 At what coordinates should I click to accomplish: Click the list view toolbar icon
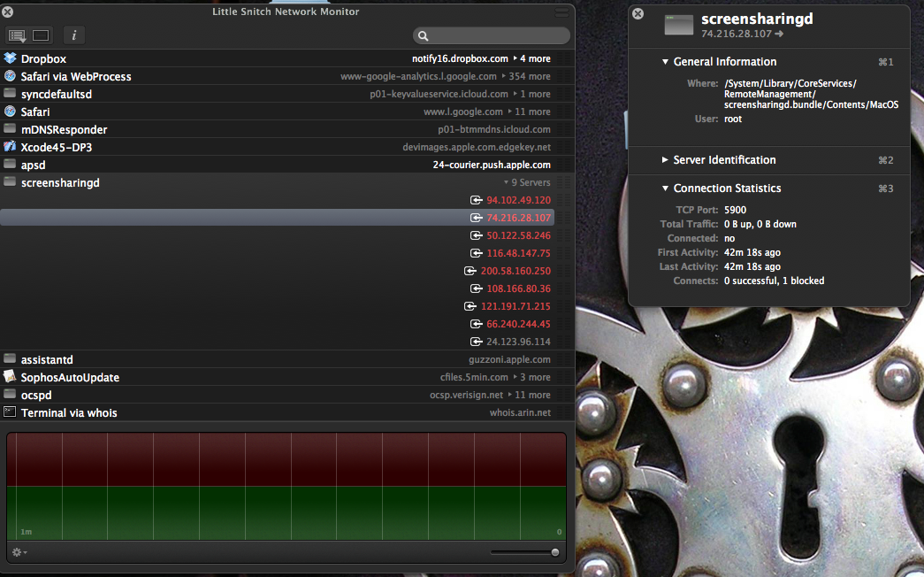click(17, 36)
